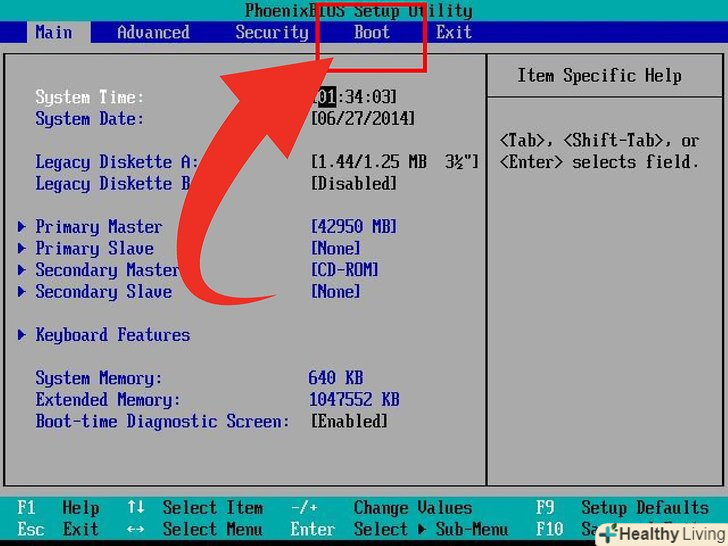Click the Extended Memory 1047552 KB value
Viewport: 728px width, 546px height.
354,399
